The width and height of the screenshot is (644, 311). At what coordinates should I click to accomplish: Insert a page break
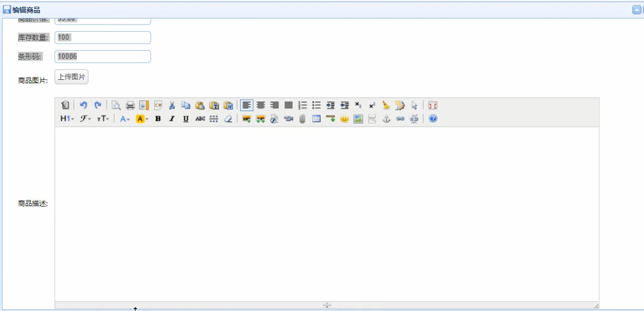[x=372, y=119]
